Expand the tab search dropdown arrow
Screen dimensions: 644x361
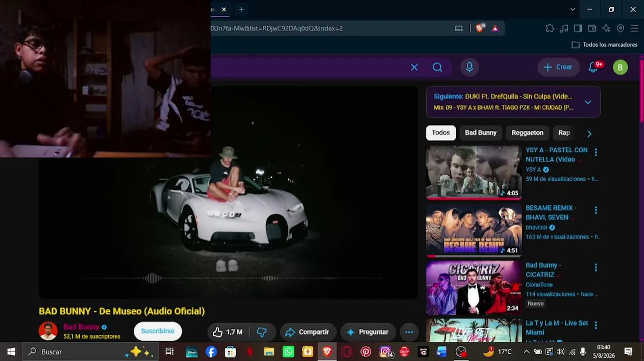point(573,10)
